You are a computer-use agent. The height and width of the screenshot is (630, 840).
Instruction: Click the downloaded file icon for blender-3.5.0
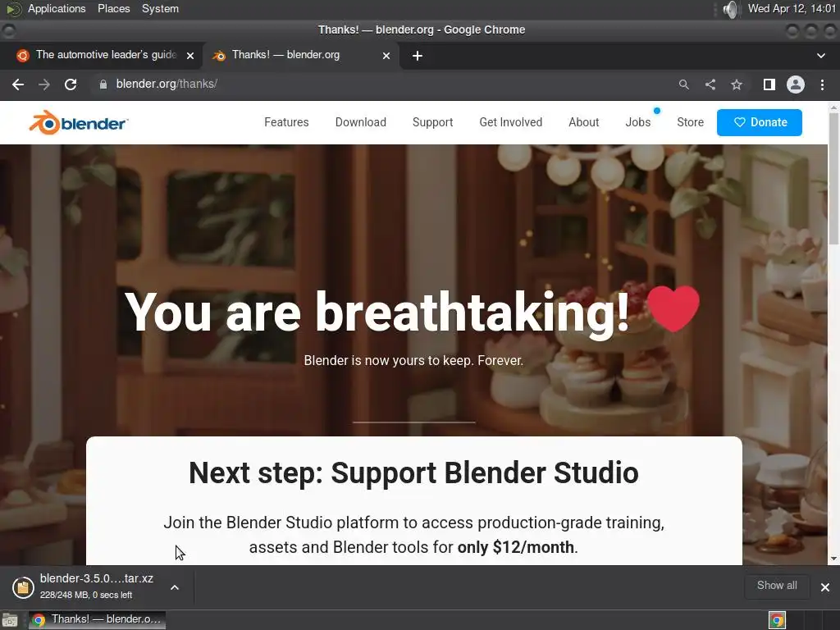tap(23, 587)
